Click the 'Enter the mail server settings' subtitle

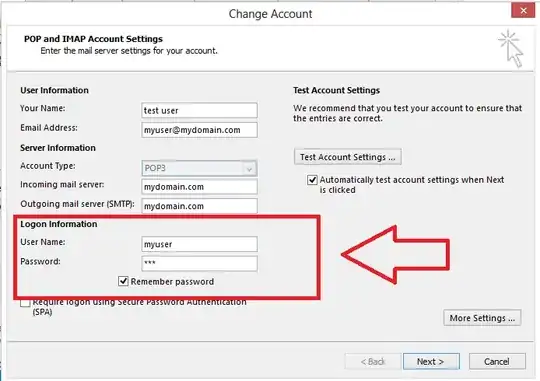[129, 51]
